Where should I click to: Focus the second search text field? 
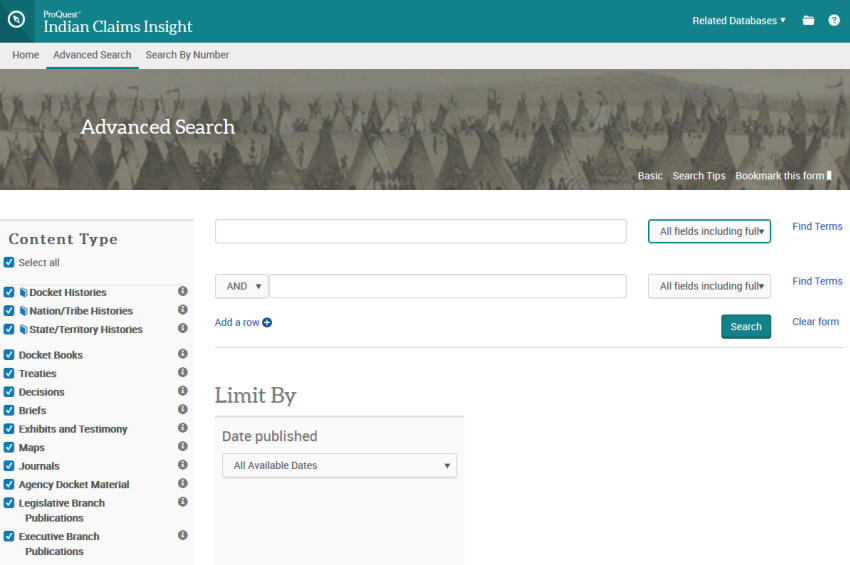point(448,286)
